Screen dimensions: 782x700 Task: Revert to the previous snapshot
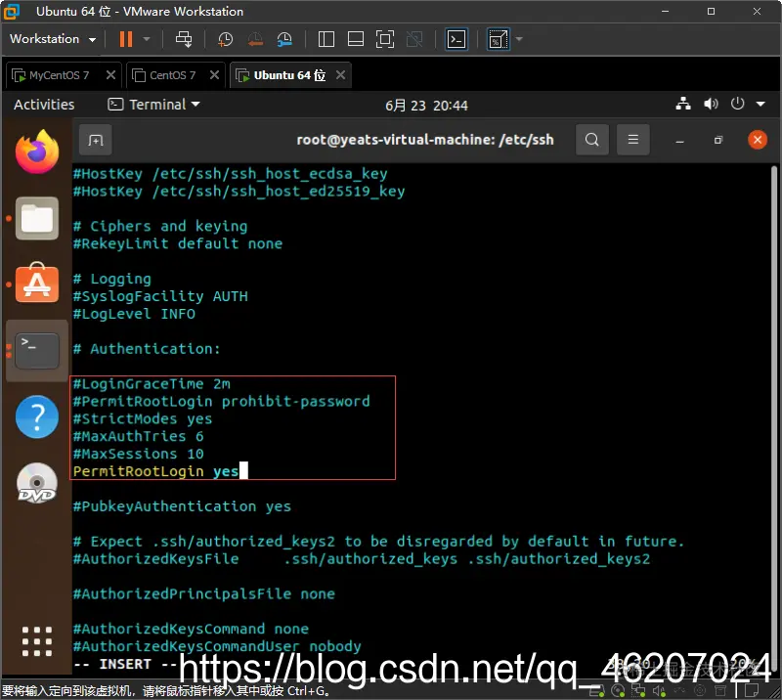[255, 39]
